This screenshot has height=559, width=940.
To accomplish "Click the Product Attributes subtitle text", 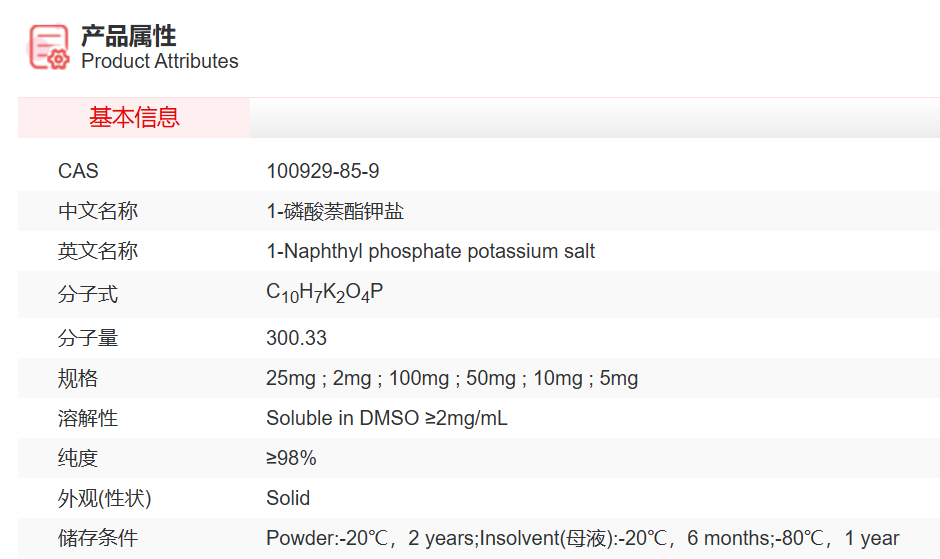I will click(160, 61).
